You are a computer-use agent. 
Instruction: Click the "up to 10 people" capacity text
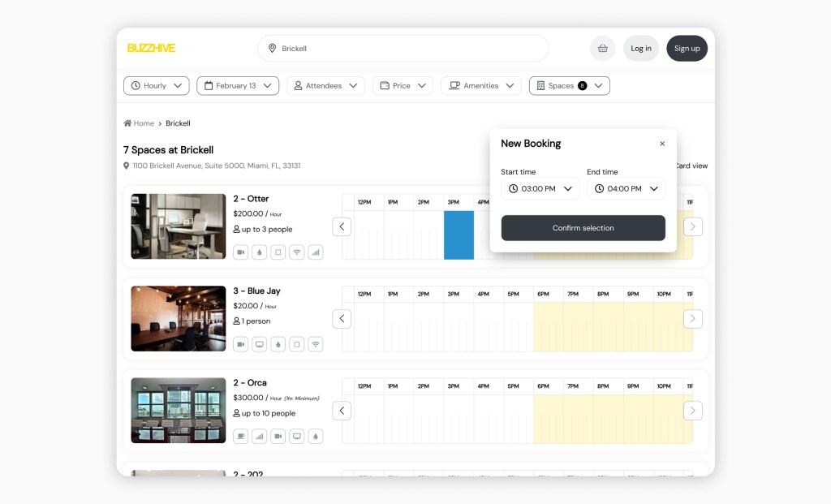(269, 413)
